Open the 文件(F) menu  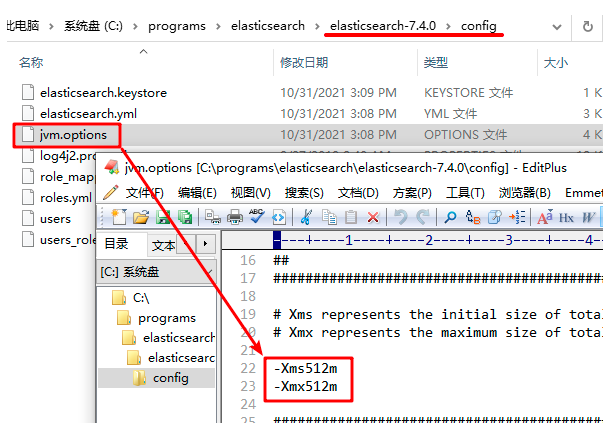point(145,193)
